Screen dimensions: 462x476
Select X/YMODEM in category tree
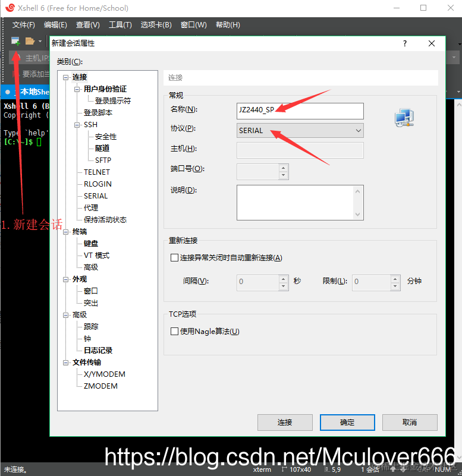coord(105,374)
